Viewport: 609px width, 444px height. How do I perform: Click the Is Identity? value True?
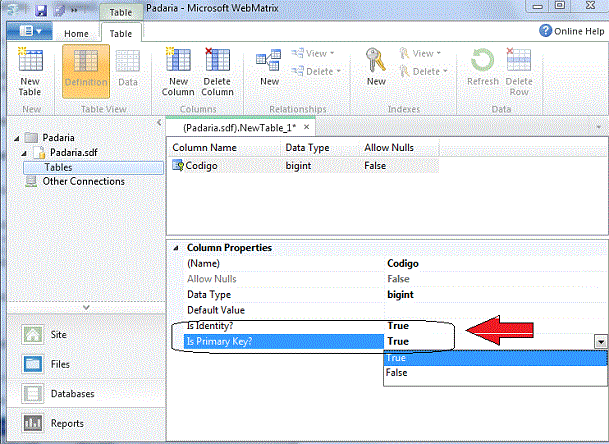[x=398, y=326]
